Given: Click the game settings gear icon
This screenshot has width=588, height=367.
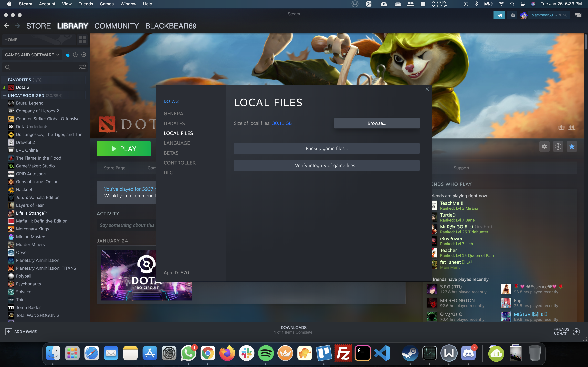Looking at the screenshot, I should (x=544, y=147).
